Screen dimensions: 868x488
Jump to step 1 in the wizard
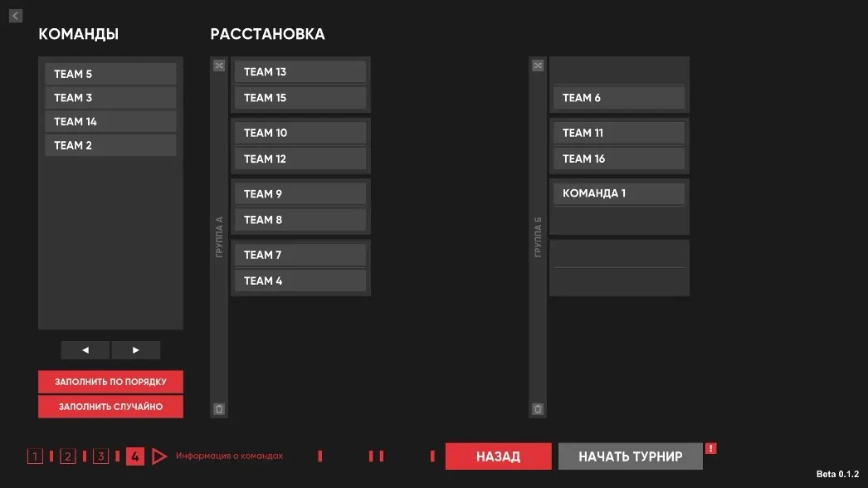coord(35,456)
